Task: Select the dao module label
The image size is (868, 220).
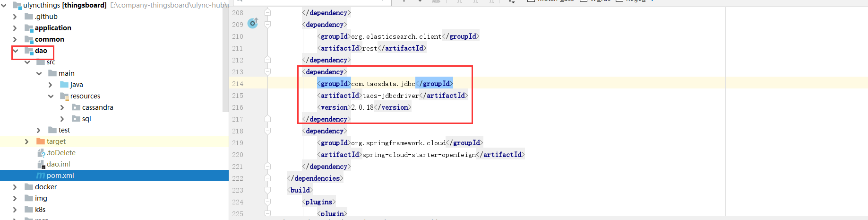Action: point(41,51)
